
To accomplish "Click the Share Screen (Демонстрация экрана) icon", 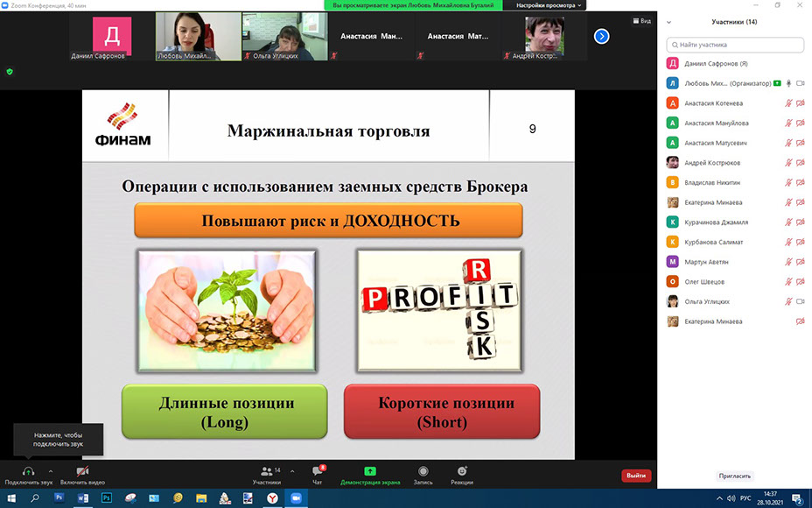I will pos(370,472).
